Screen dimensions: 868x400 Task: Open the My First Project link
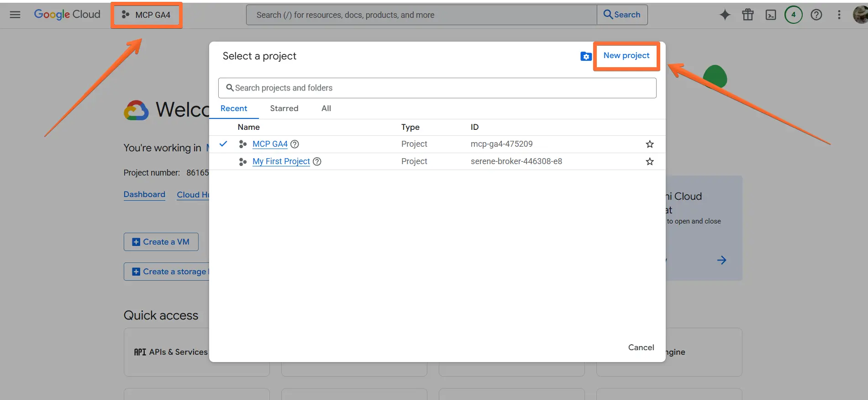pyautogui.click(x=281, y=161)
